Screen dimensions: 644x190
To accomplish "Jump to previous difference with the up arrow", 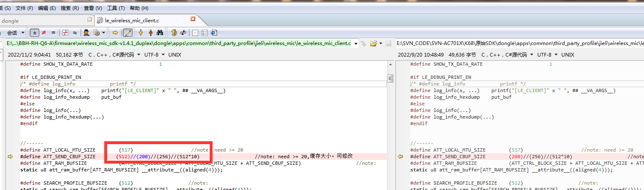I will (x=151, y=33).
